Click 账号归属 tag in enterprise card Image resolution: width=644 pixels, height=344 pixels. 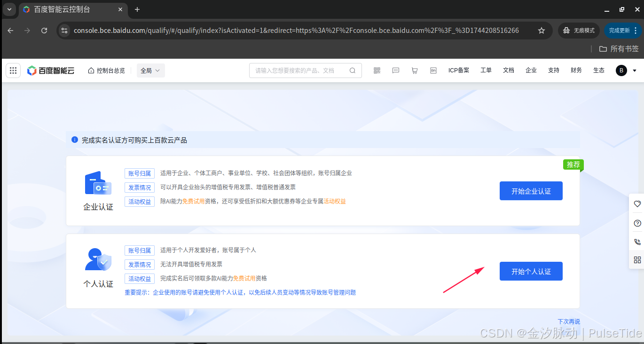tap(140, 173)
